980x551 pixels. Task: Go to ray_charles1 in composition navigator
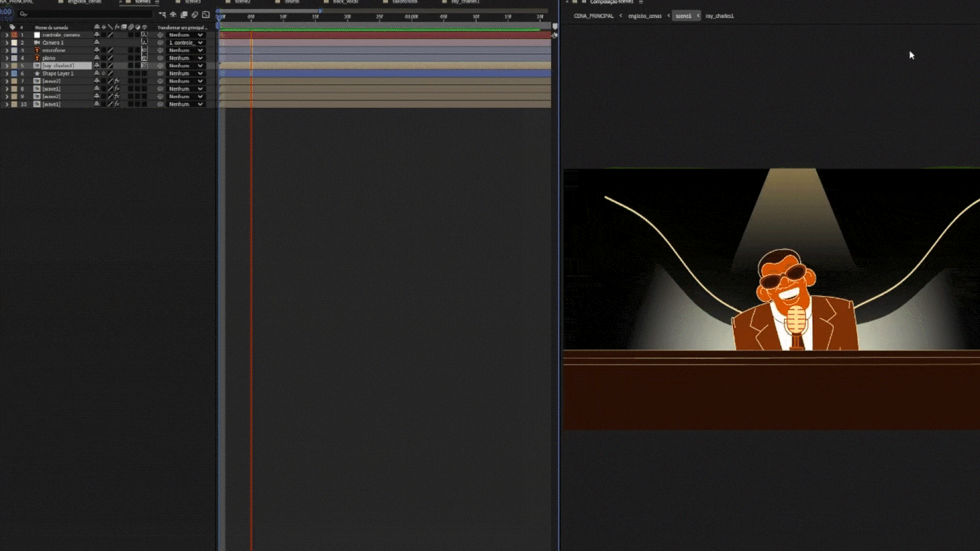pos(719,16)
